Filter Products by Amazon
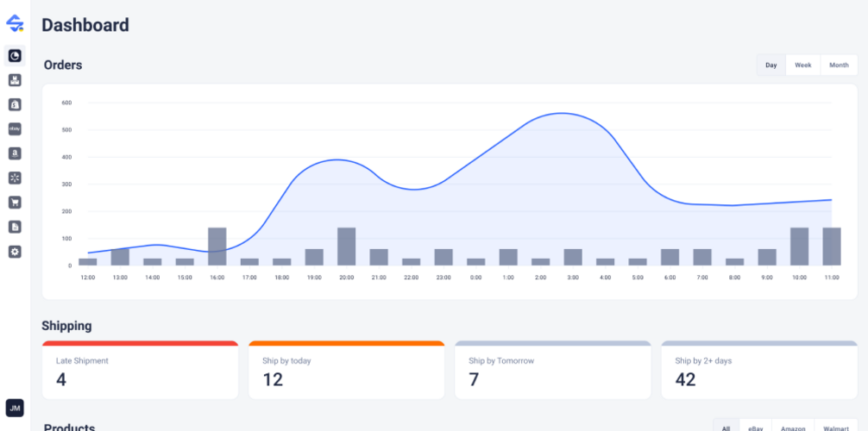 [793, 428]
